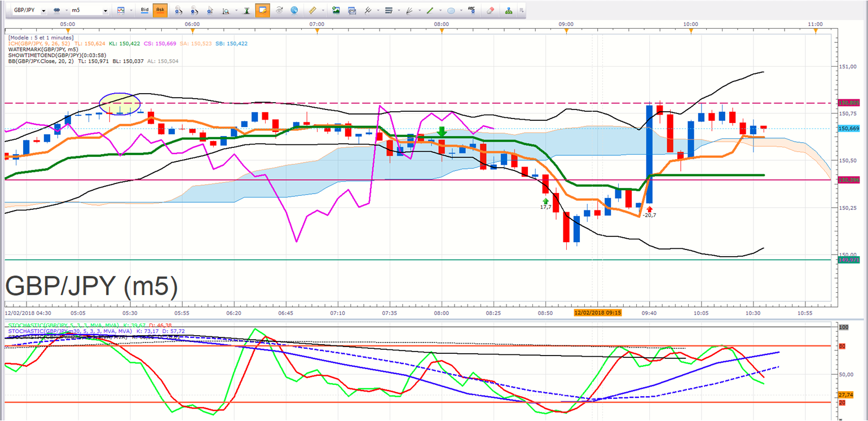The height and width of the screenshot is (421, 868).
Task: Click the 150,396 price level tag
Action: pyautogui.click(x=849, y=180)
